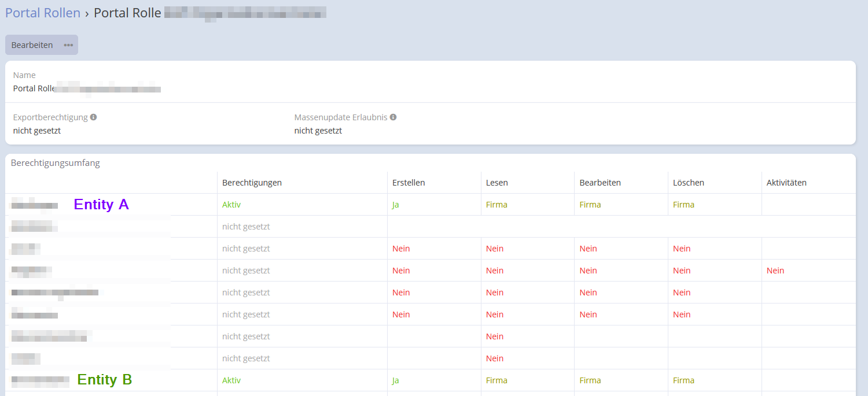Click Firma under Löschen in Entity A row
The width and height of the screenshot is (868, 396).
(683, 205)
